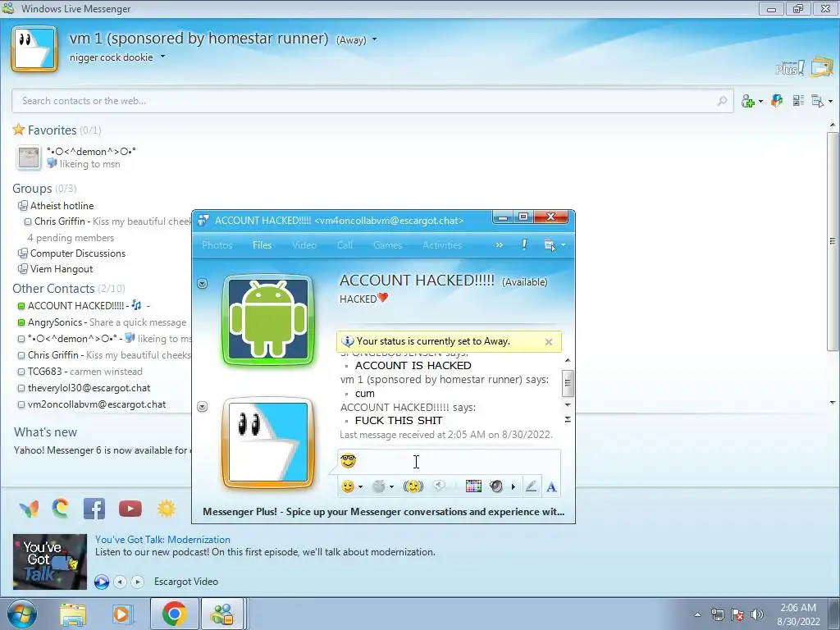Click the change layout icon in main toolbar

[798, 101]
